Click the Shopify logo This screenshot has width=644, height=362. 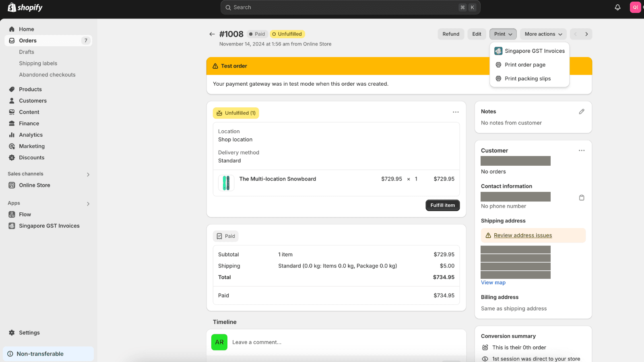pos(25,8)
